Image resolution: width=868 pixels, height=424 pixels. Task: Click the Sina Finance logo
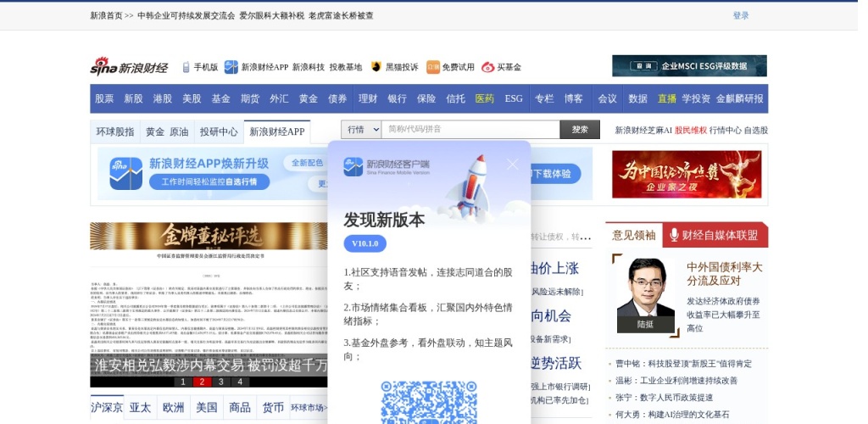click(x=129, y=66)
